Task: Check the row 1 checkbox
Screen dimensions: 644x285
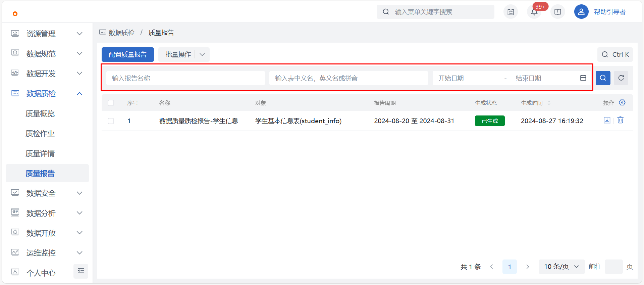Action: [111, 121]
